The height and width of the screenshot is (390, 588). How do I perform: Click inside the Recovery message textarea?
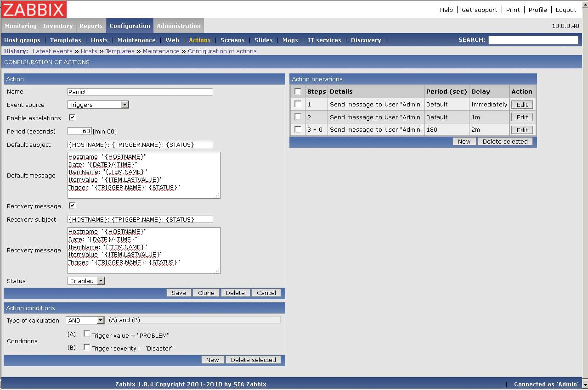(x=144, y=251)
